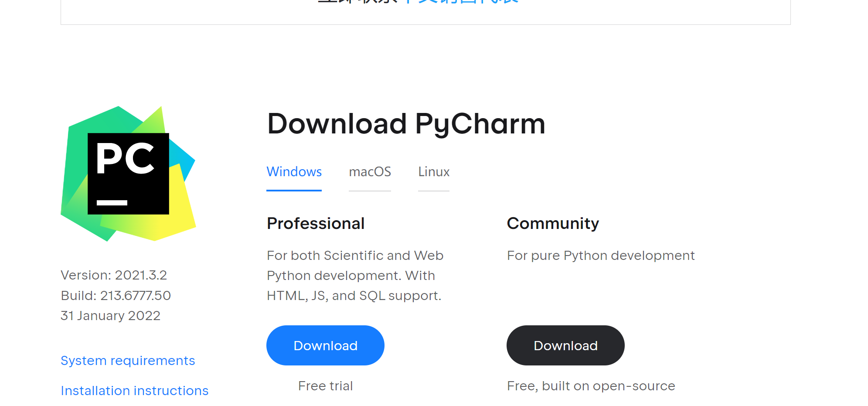
Task: Click the Download PyCharm heading
Action: coord(406,124)
